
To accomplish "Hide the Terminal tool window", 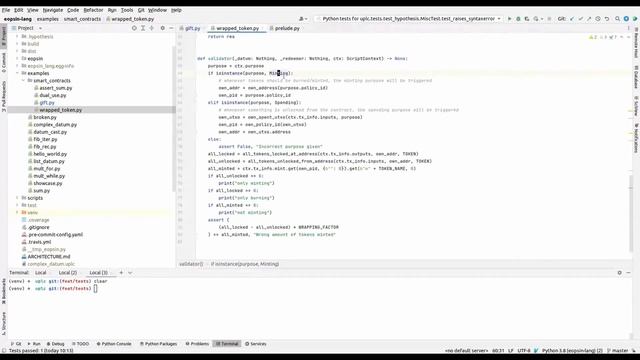I will coord(629,273).
